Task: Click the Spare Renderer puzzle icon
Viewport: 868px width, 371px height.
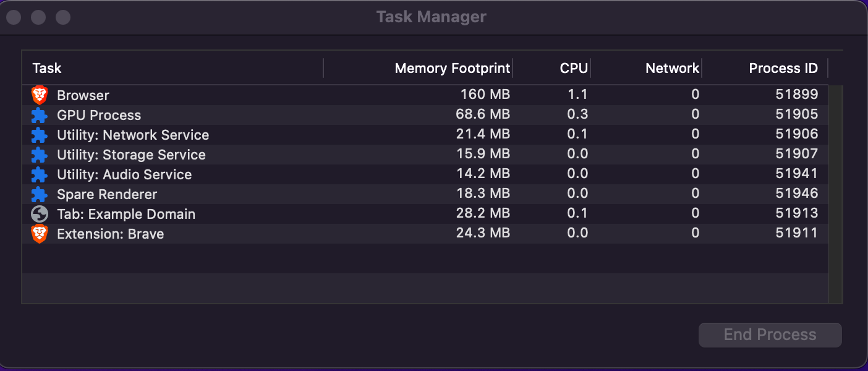Action: tap(40, 194)
